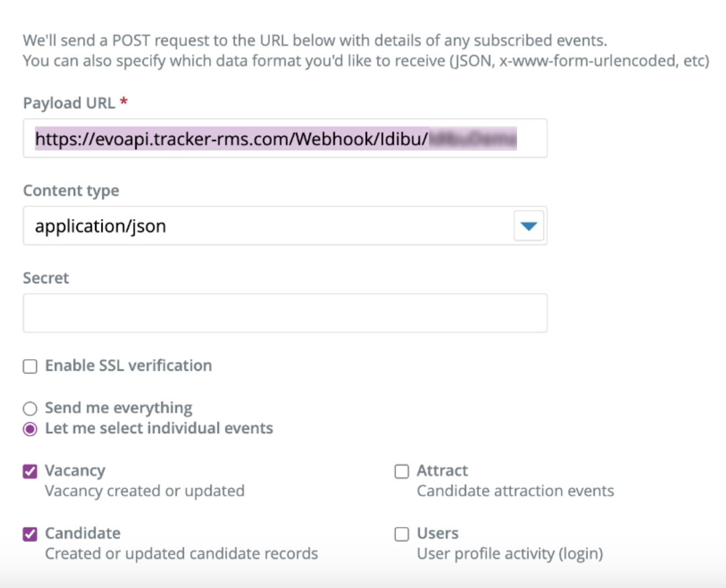Click 'Created or updated candidate records' text
The height and width of the screenshot is (588, 726).
[181, 554]
